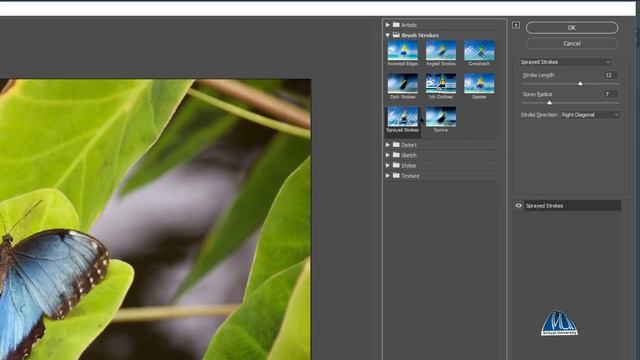Click the Stroke Length value field
The image size is (640, 360).
[610, 75]
